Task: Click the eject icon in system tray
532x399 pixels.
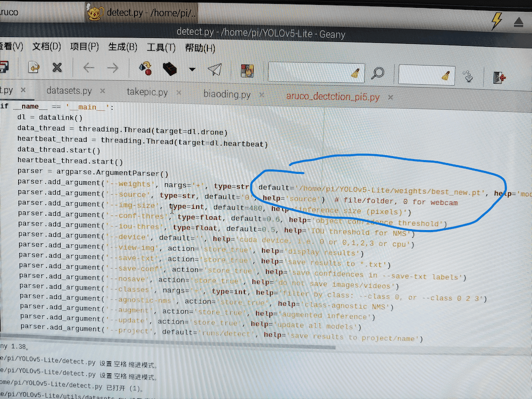Action: [519, 22]
